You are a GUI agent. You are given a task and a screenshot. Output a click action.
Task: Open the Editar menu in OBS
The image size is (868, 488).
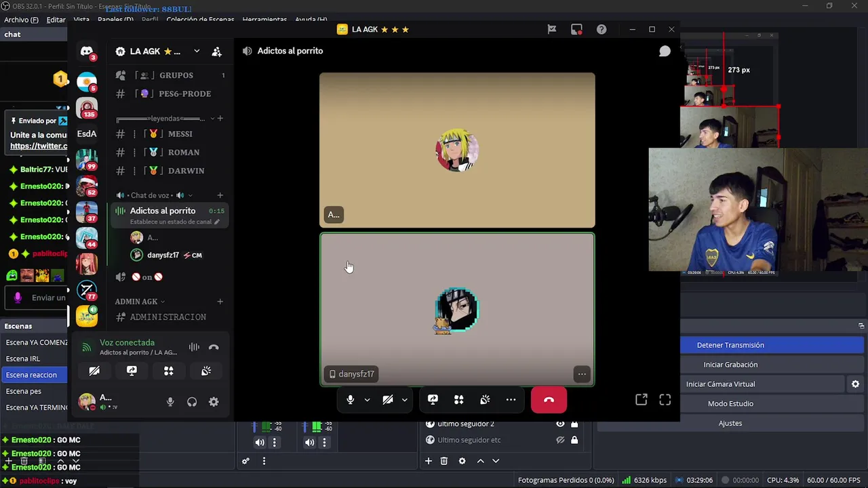click(56, 20)
